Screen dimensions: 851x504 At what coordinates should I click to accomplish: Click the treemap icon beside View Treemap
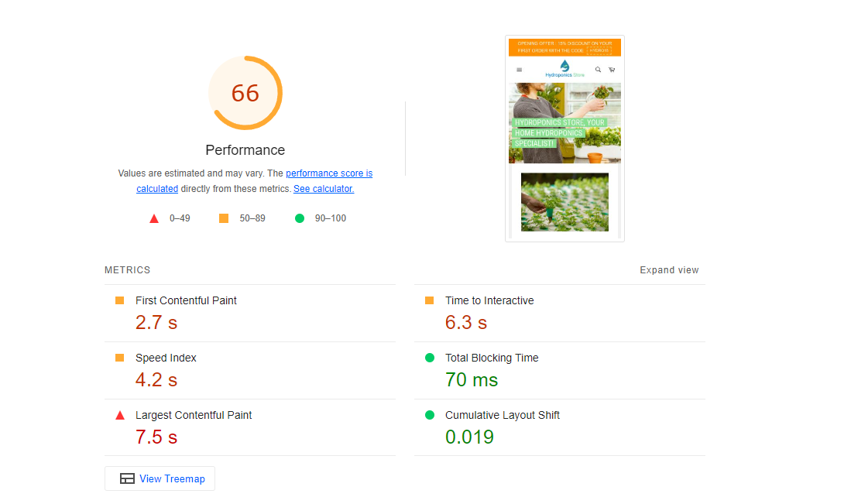[127, 478]
